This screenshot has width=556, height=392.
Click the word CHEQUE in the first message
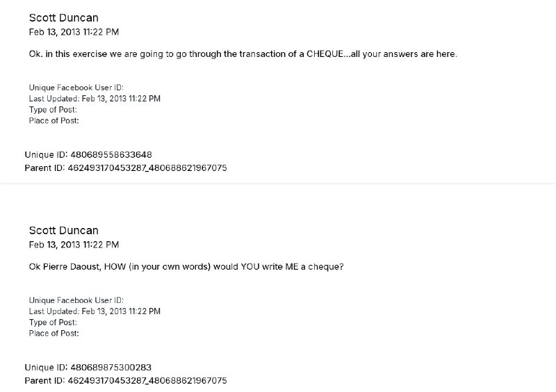[325, 54]
